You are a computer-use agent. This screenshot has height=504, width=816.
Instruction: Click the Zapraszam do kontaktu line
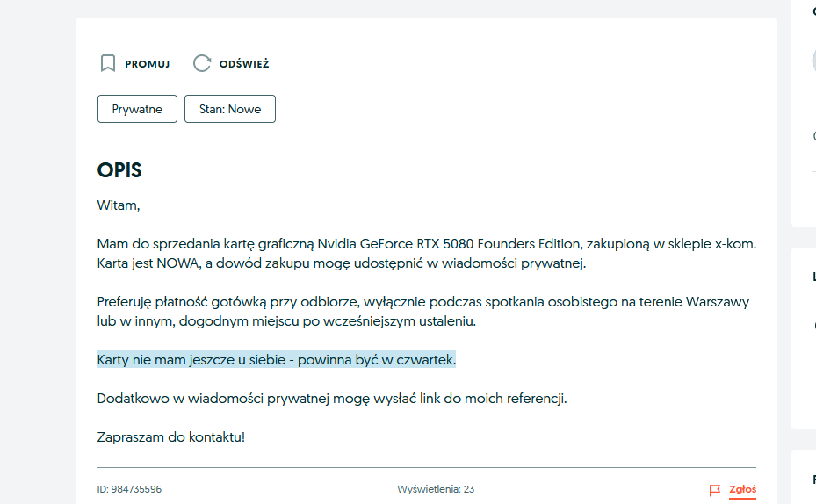(x=171, y=436)
